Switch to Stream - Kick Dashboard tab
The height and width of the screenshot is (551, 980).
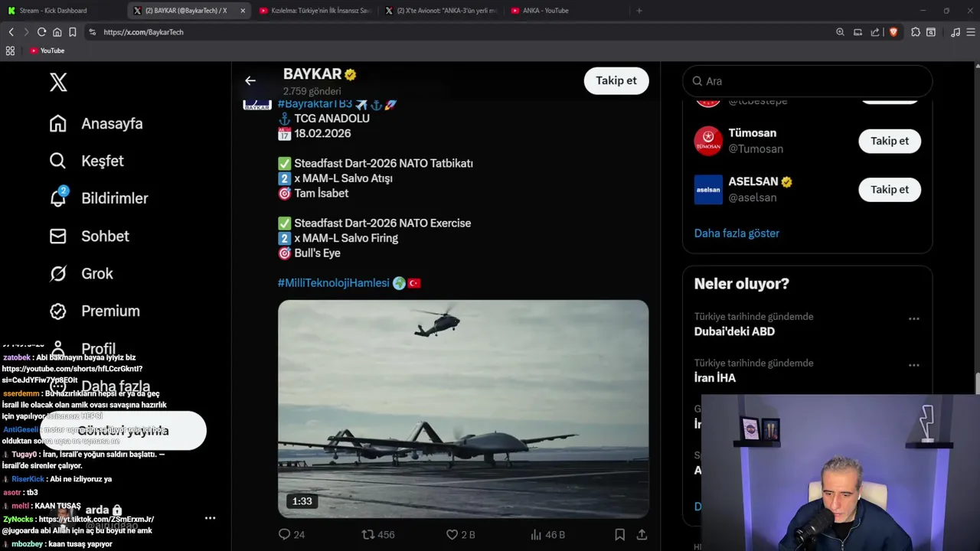pyautogui.click(x=63, y=11)
